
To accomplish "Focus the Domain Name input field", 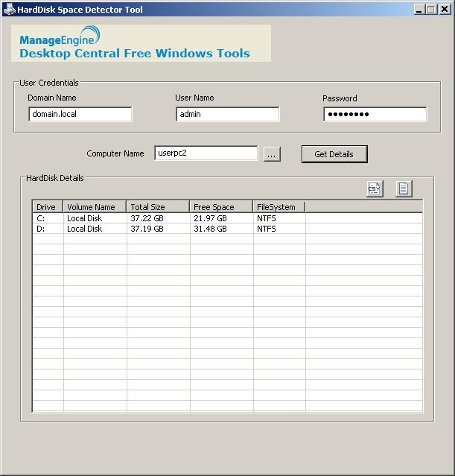I will [x=80, y=114].
